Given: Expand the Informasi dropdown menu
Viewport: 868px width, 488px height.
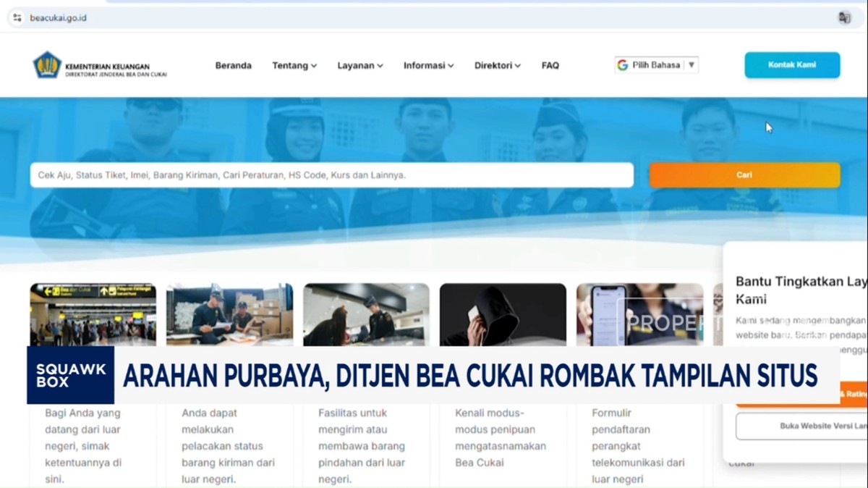Looking at the screenshot, I should pyautogui.click(x=429, y=65).
